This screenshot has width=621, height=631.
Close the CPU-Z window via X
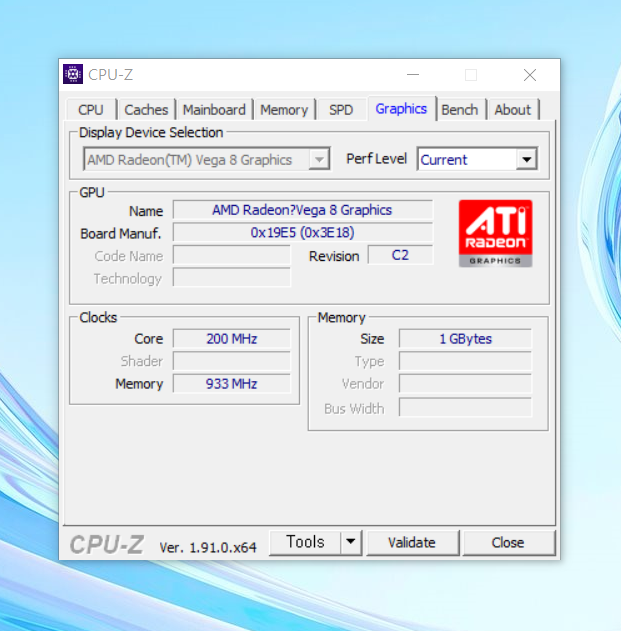[530, 75]
